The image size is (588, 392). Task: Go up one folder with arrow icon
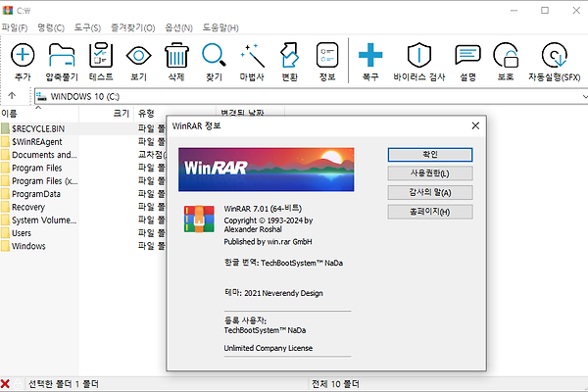12,96
